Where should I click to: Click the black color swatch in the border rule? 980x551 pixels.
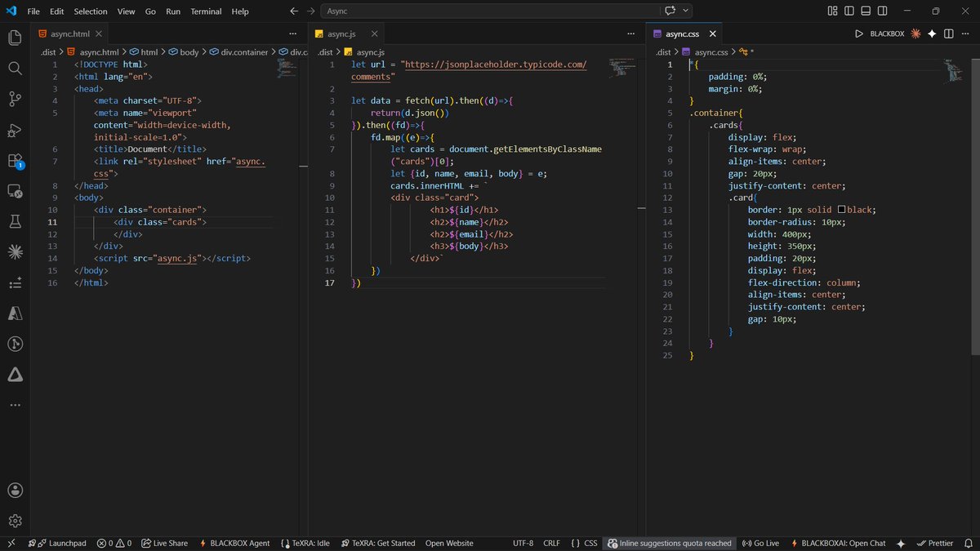[x=841, y=210]
